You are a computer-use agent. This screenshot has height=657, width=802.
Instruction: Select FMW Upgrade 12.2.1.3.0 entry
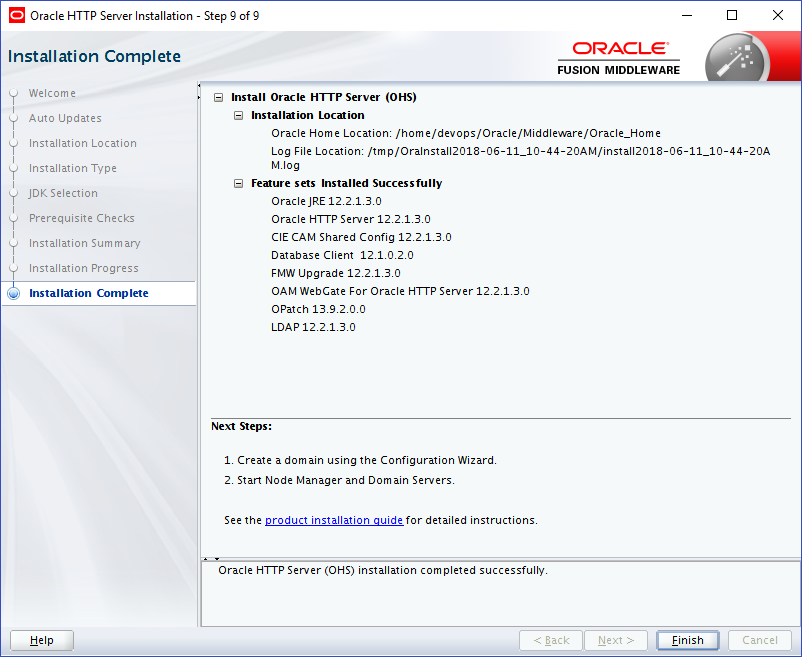coord(336,273)
